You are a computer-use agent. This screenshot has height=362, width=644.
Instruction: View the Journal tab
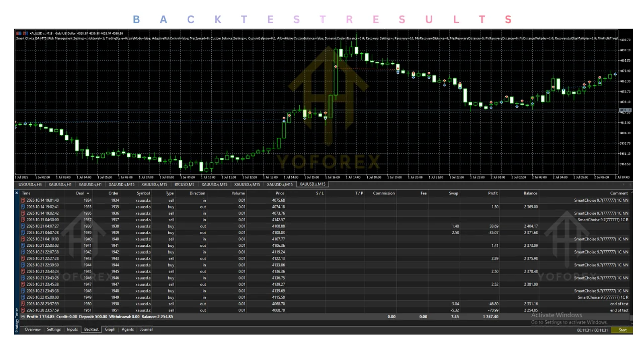coord(146,329)
